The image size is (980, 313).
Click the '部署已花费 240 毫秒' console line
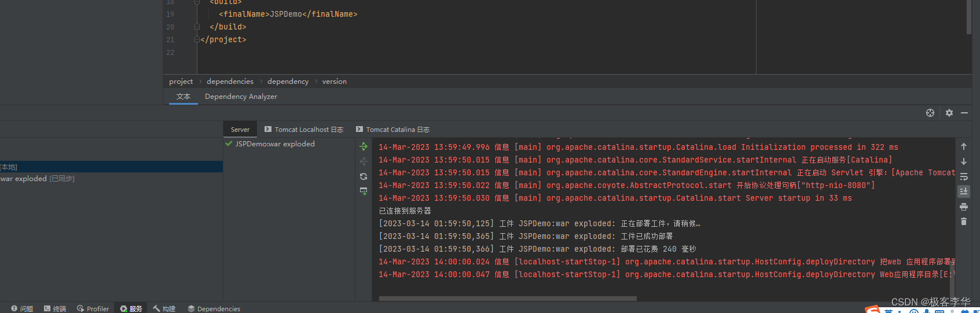pos(537,249)
